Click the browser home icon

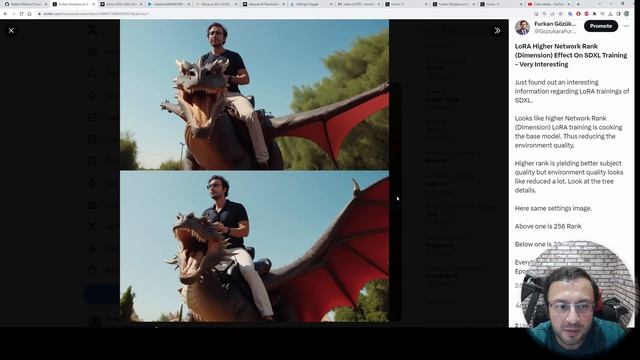click(29, 14)
